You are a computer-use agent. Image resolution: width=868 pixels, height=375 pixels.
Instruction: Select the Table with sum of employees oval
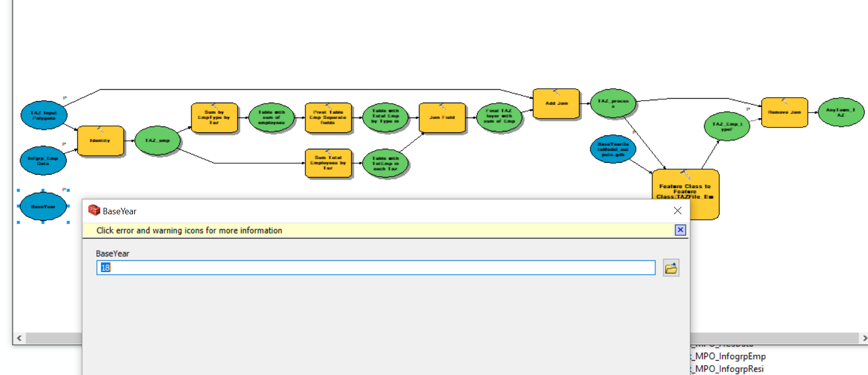[271, 118]
